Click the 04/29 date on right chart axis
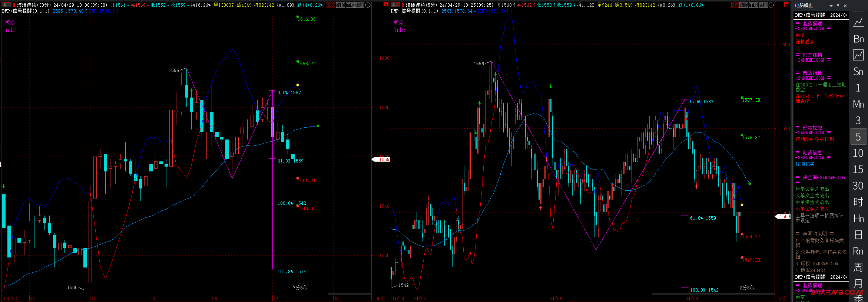The height and width of the screenshot is (302, 868). coord(692,299)
